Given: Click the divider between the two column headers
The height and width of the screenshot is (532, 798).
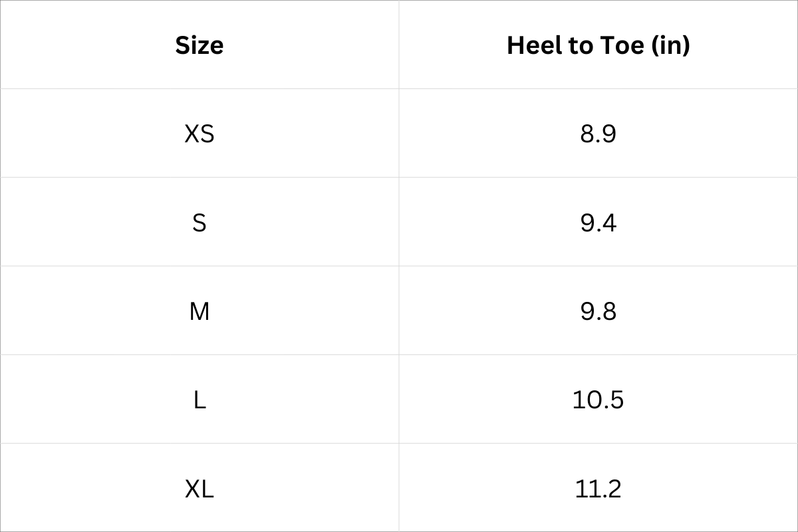Looking at the screenshot, I should point(399,45).
